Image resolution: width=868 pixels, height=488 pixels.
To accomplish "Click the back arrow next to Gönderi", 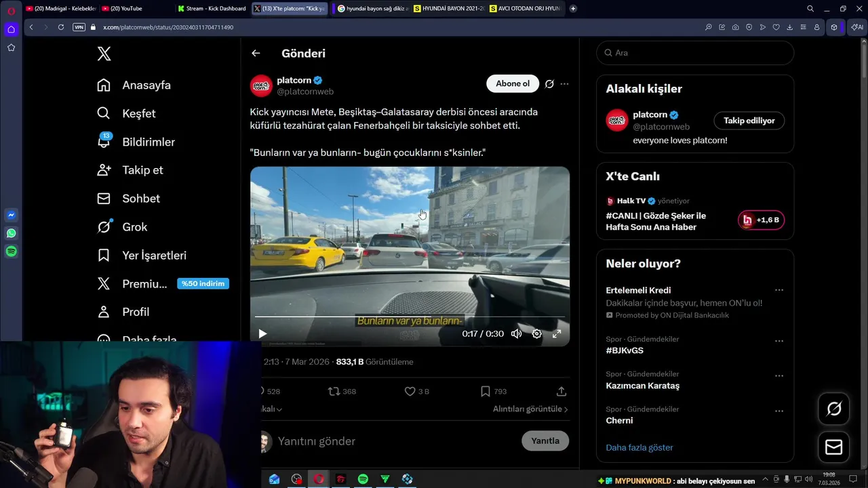I will pyautogui.click(x=256, y=53).
